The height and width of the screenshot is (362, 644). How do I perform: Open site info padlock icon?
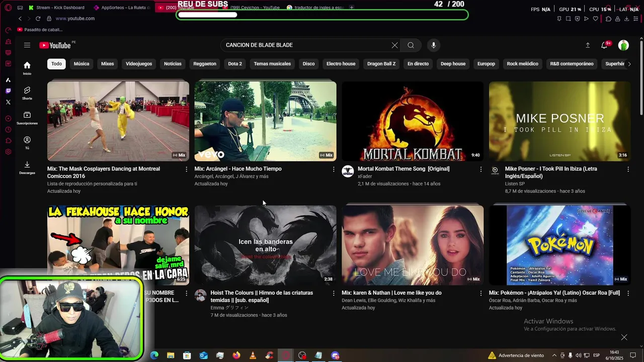(49, 19)
